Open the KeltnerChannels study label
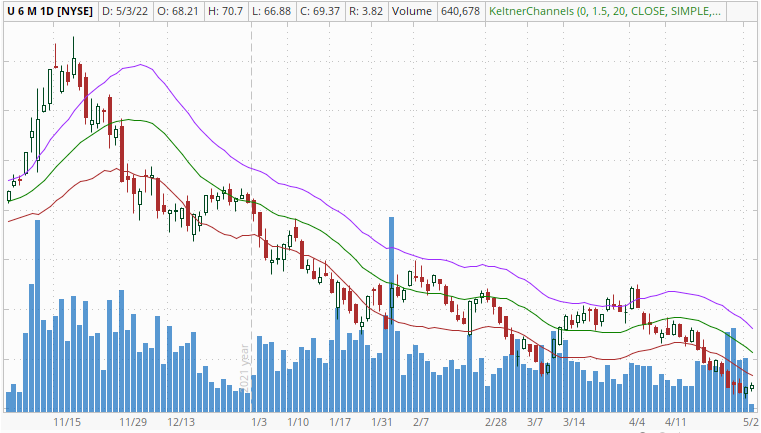The height and width of the screenshot is (433, 761). click(x=605, y=11)
